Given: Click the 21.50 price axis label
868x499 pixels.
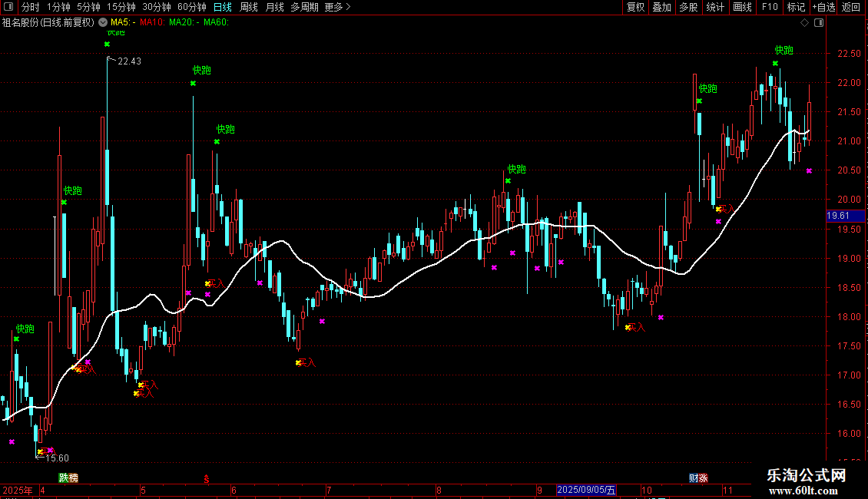Looking at the screenshot, I should [849, 112].
